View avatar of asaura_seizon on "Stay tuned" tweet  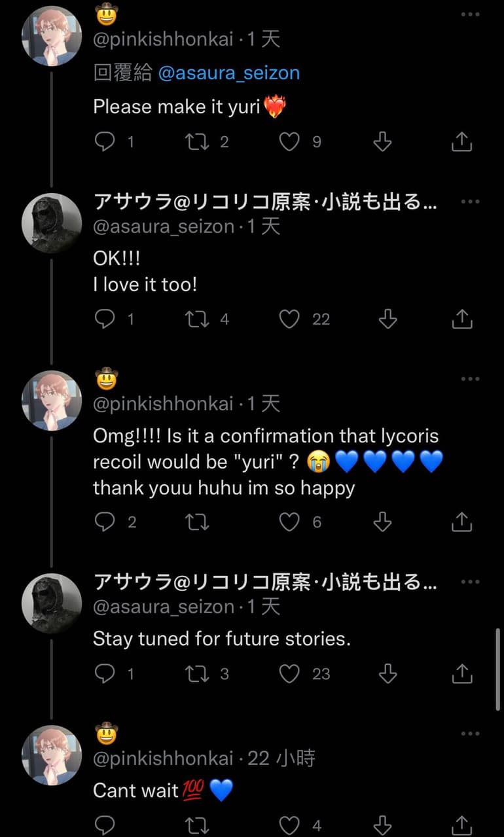(52, 603)
